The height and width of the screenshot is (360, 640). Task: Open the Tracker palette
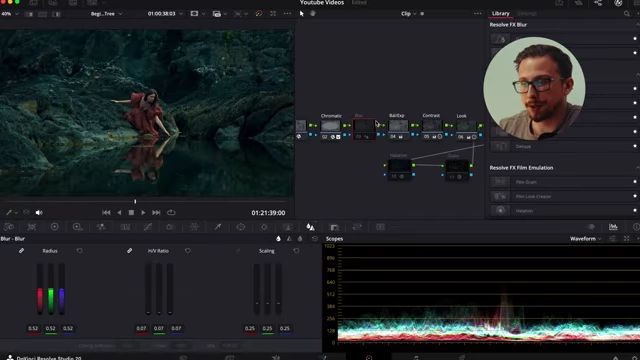(x=264, y=227)
